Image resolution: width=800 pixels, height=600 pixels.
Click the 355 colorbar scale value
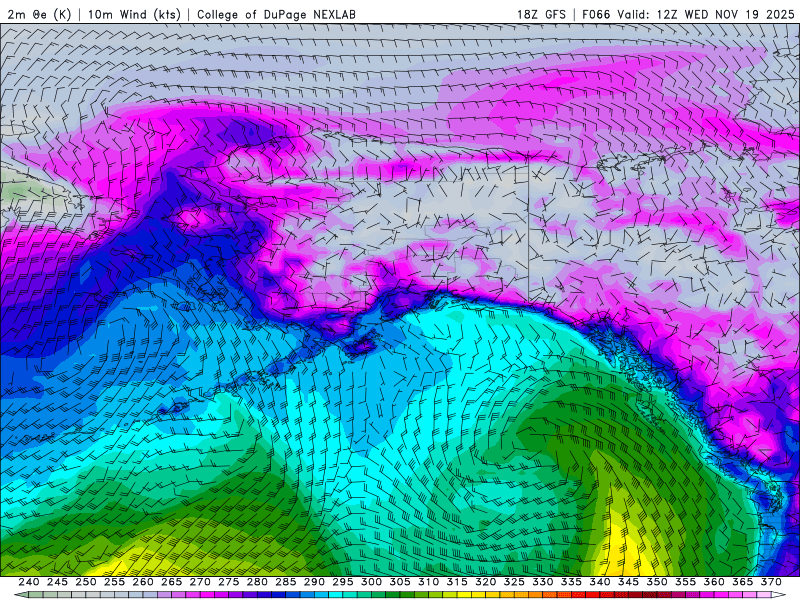pyautogui.click(x=686, y=582)
